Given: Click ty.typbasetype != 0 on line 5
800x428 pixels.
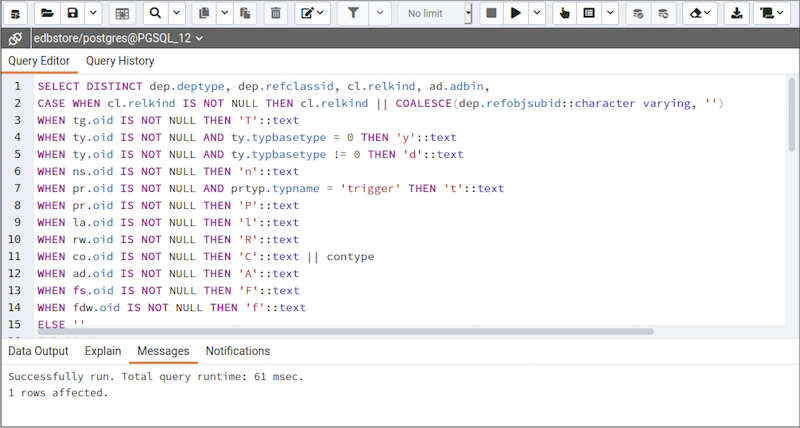Looking at the screenshot, I should (x=296, y=154).
